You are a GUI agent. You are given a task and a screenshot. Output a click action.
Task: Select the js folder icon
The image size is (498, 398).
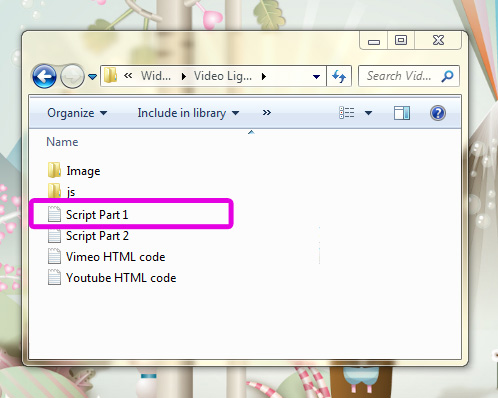point(54,190)
